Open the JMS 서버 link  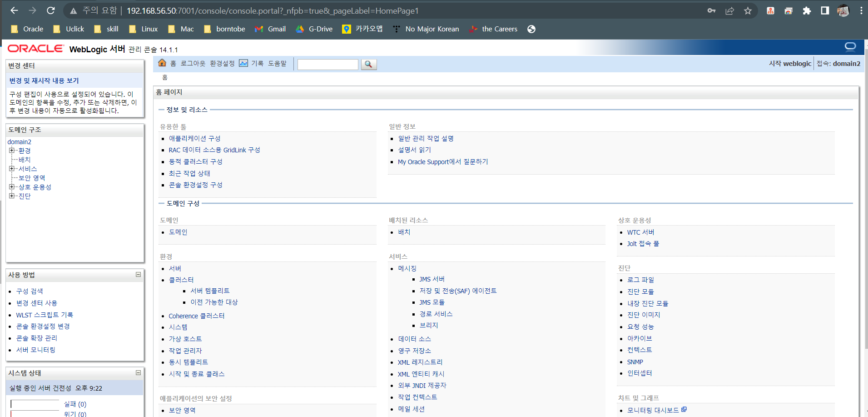point(432,279)
